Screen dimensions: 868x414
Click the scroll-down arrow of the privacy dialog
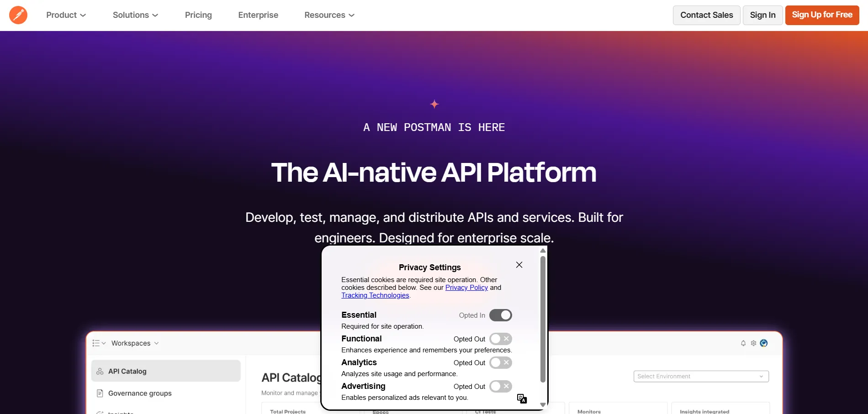tap(543, 405)
